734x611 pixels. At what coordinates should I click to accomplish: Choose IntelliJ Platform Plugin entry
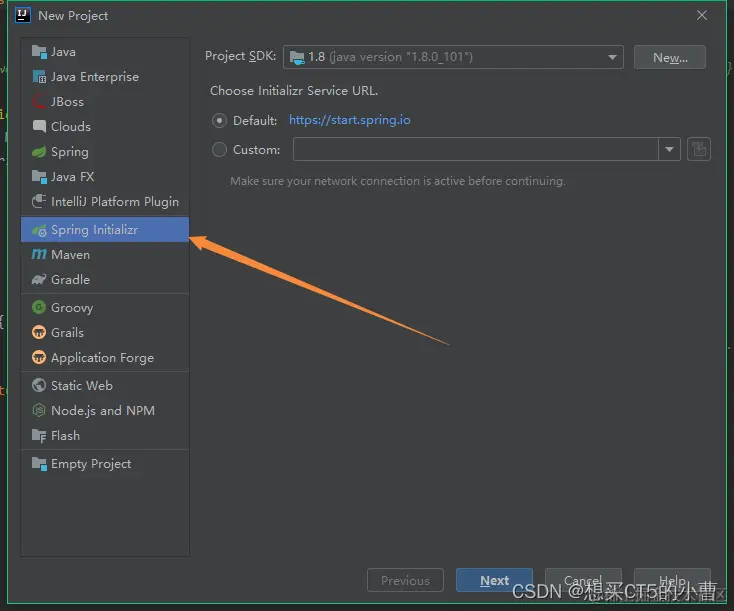[x=105, y=201]
